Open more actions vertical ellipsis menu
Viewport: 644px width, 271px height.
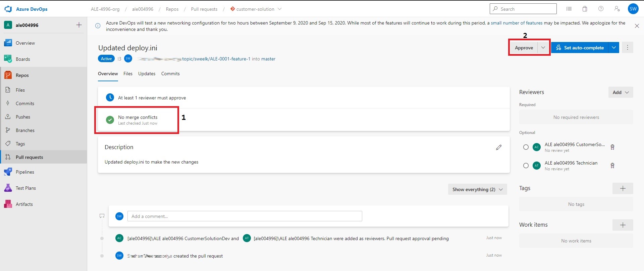627,48
